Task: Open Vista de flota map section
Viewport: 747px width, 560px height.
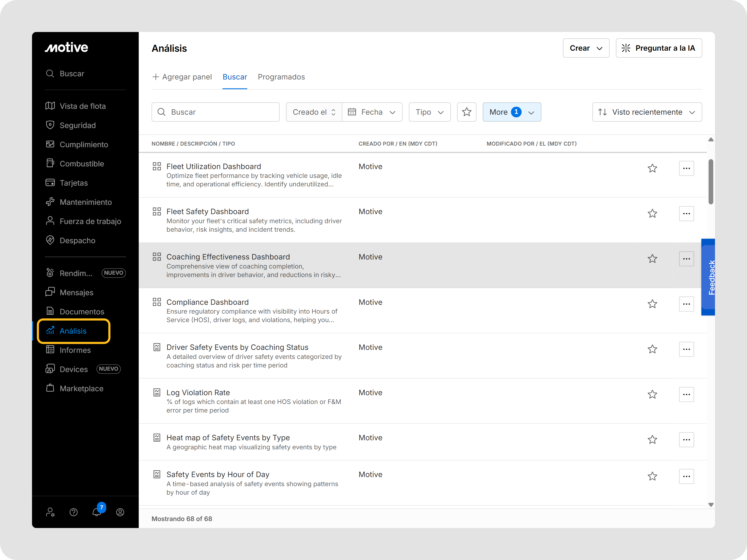Action: [82, 106]
